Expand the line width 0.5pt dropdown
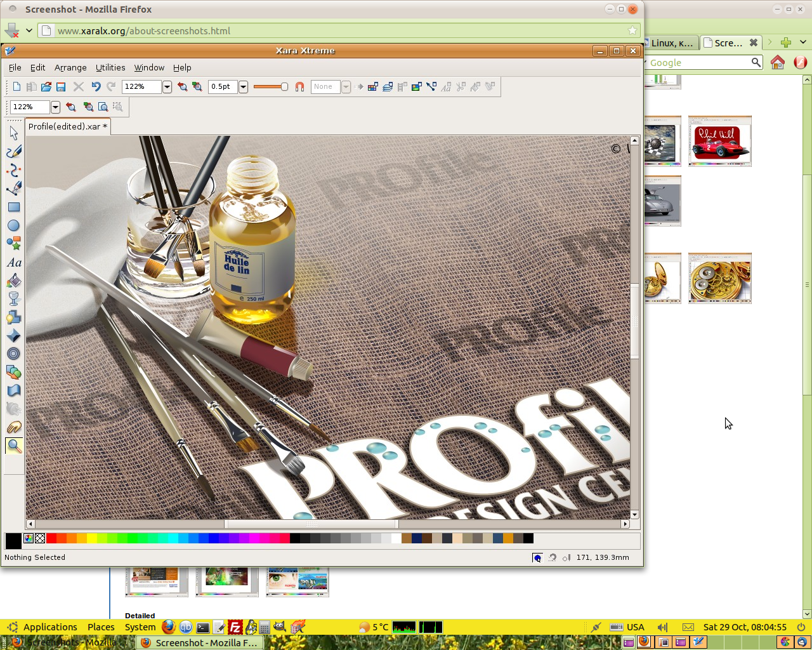This screenshot has width=812, height=650. click(243, 87)
